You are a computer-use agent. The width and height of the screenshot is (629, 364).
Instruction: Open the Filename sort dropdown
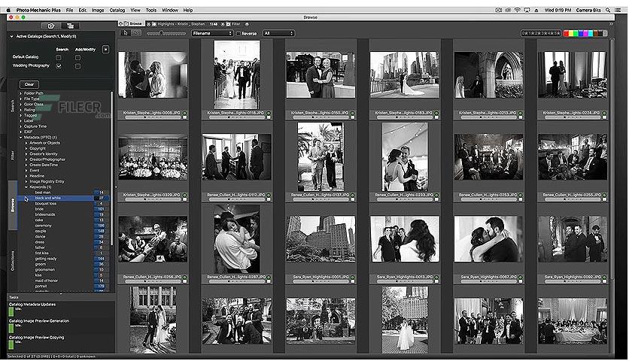click(x=212, y=33)
